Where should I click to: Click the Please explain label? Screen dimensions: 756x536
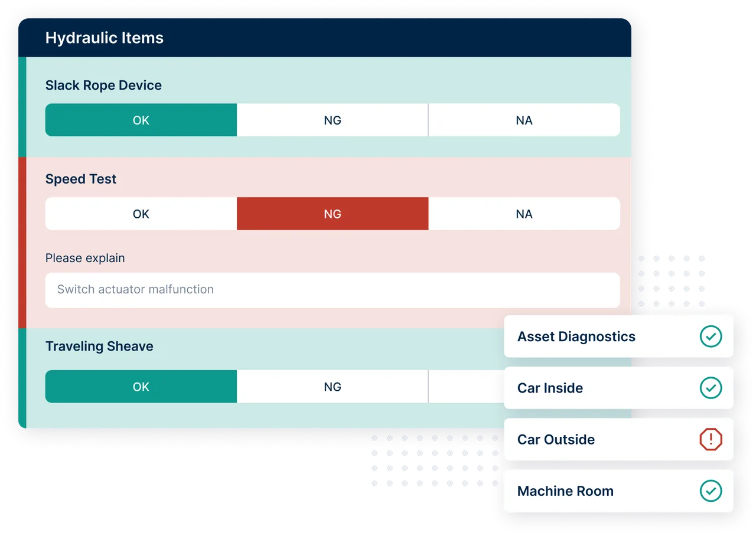pos(85,258)
